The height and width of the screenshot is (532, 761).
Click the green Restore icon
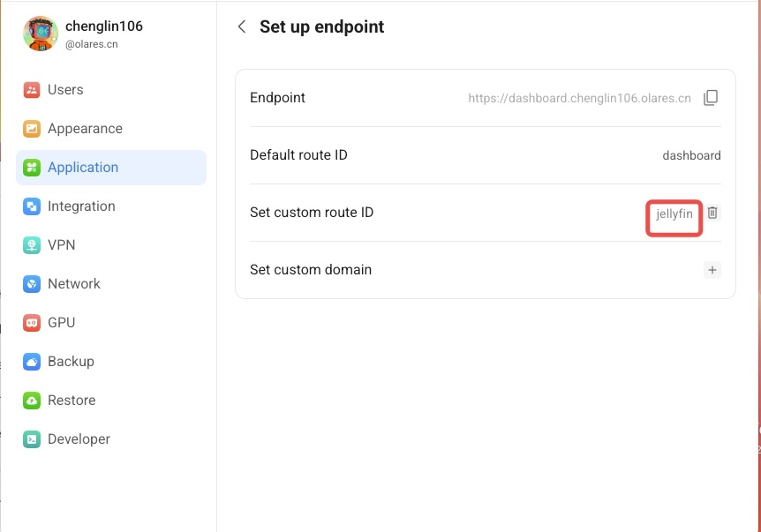[x=32, y=401]
